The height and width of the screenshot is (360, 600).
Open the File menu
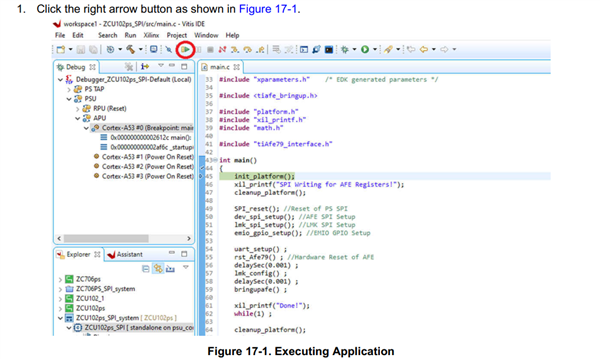pos(60,35)
